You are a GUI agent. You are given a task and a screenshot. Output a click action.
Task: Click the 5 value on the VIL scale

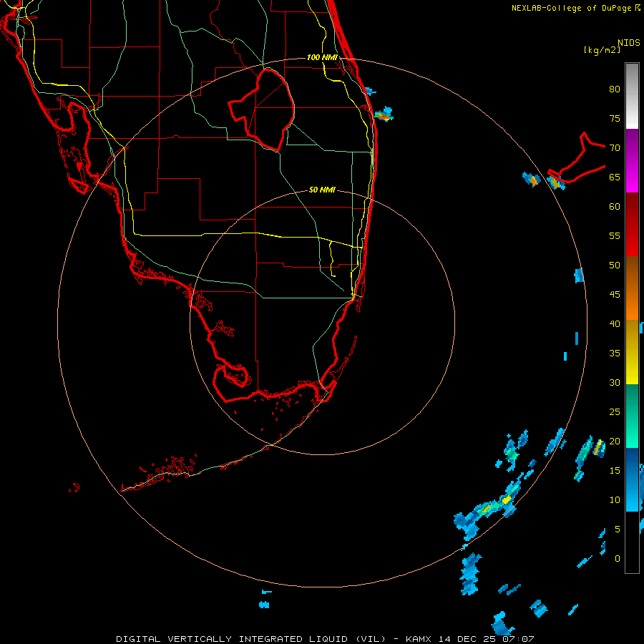click(x=618, y=529)
